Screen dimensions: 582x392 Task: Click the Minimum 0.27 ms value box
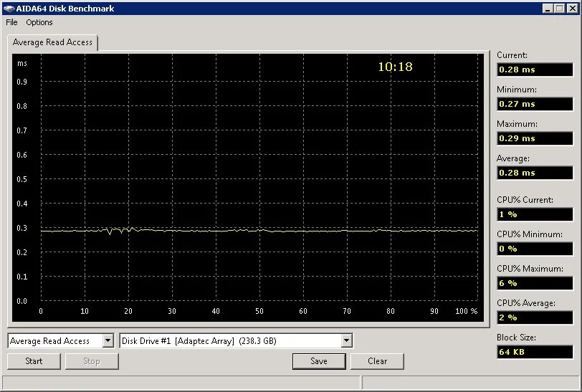[535, 104]
